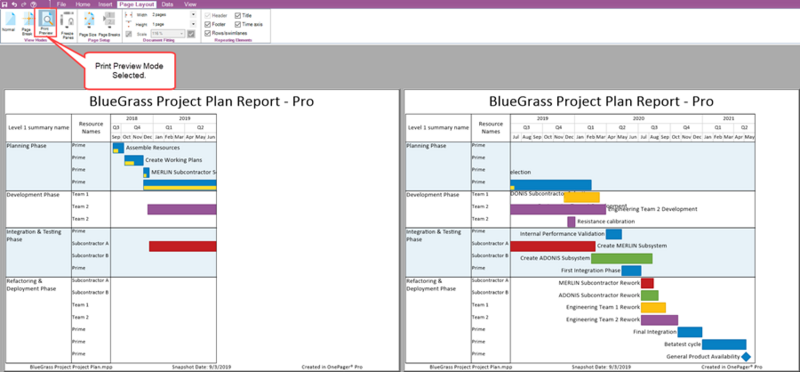Click the 'ADONIS Subcontractor Rework' label

point(599,295)
